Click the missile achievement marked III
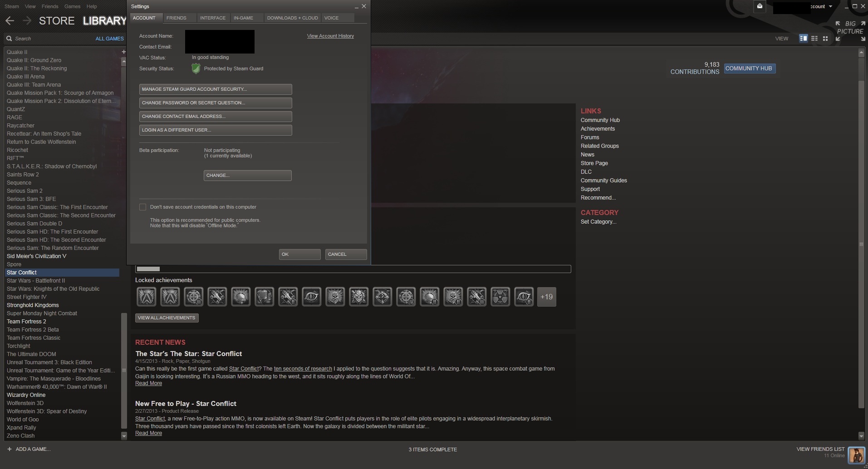 click(476, 297)
